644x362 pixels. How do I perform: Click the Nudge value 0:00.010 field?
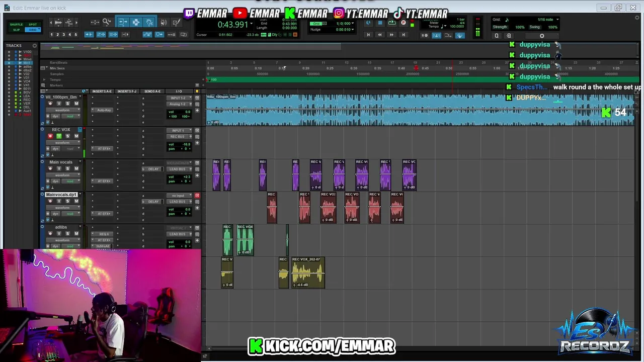tap(344, 30)
